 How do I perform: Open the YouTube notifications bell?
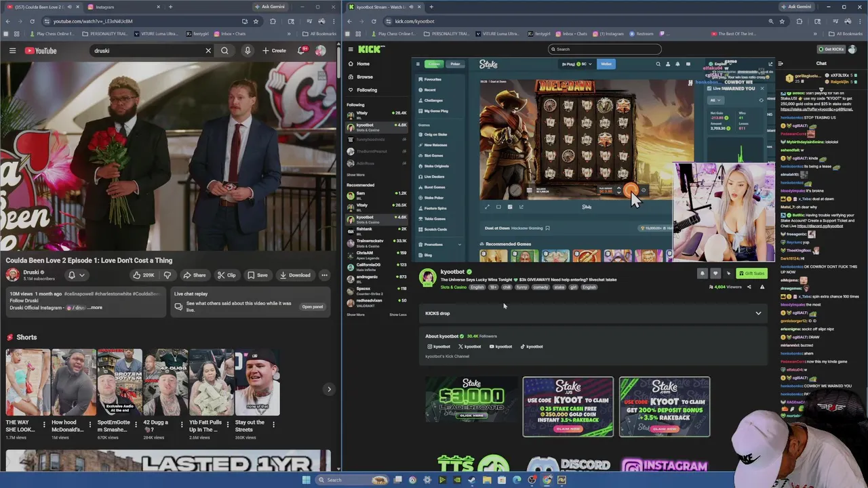(302, 51)
